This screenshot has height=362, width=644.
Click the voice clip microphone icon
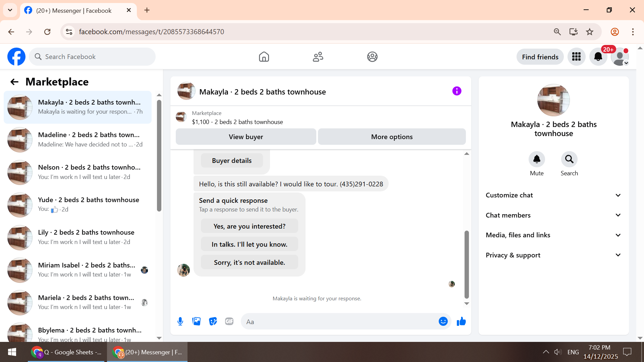tap(180, 321)
